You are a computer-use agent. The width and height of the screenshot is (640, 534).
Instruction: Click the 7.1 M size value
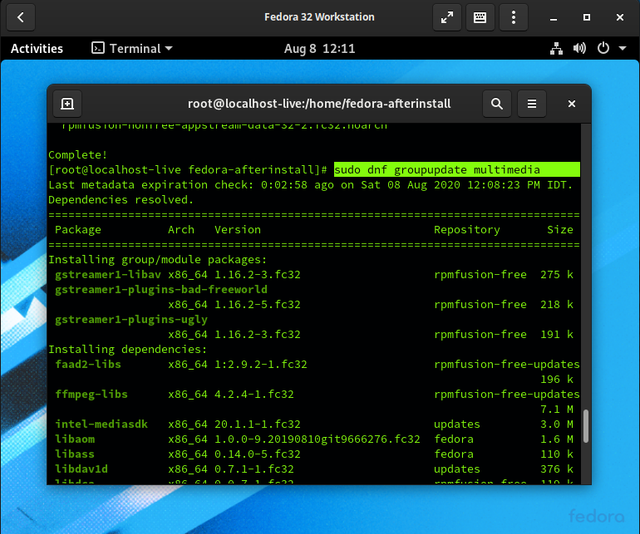[x=557, y=409]
